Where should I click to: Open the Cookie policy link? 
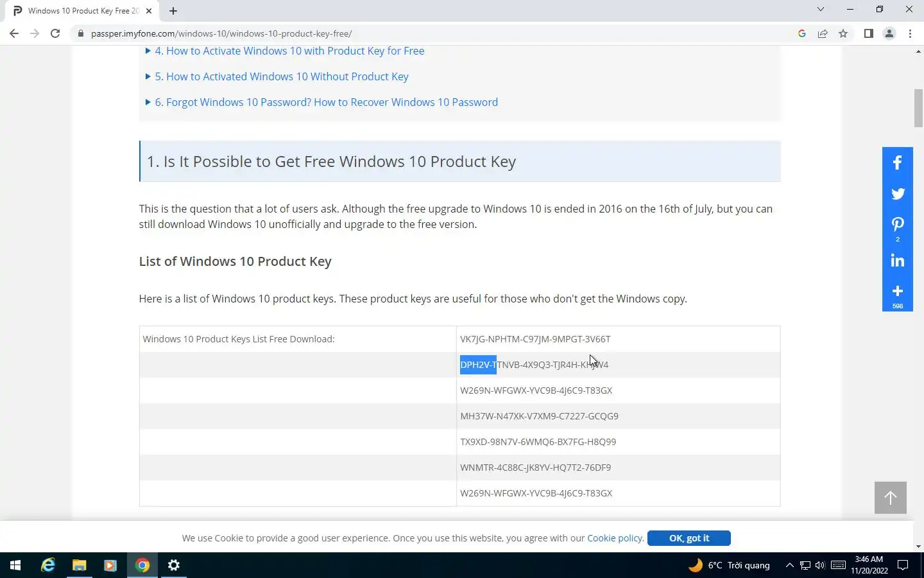tap(615, 538)
